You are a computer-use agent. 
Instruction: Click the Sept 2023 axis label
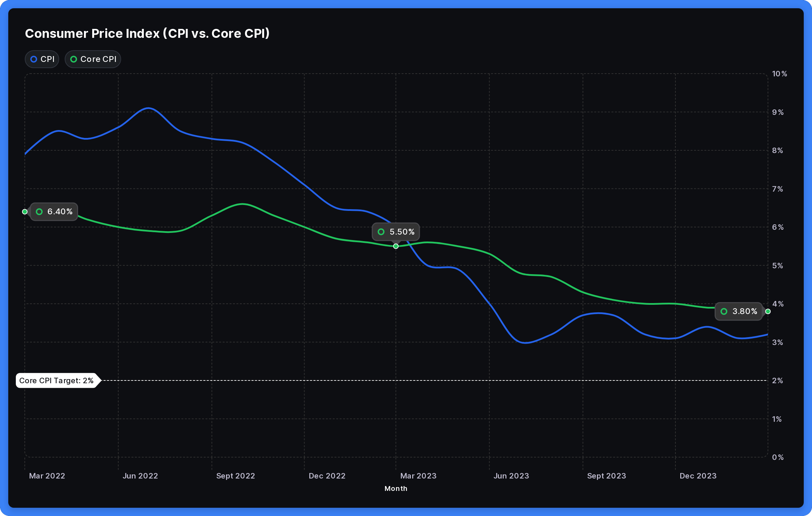(x=607, y=476)
